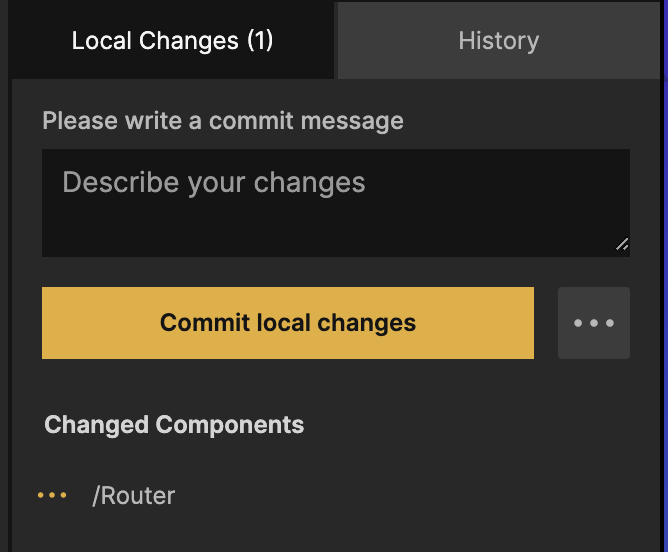
Task: Show the Local Changes list tab
Action: (172, 41)
